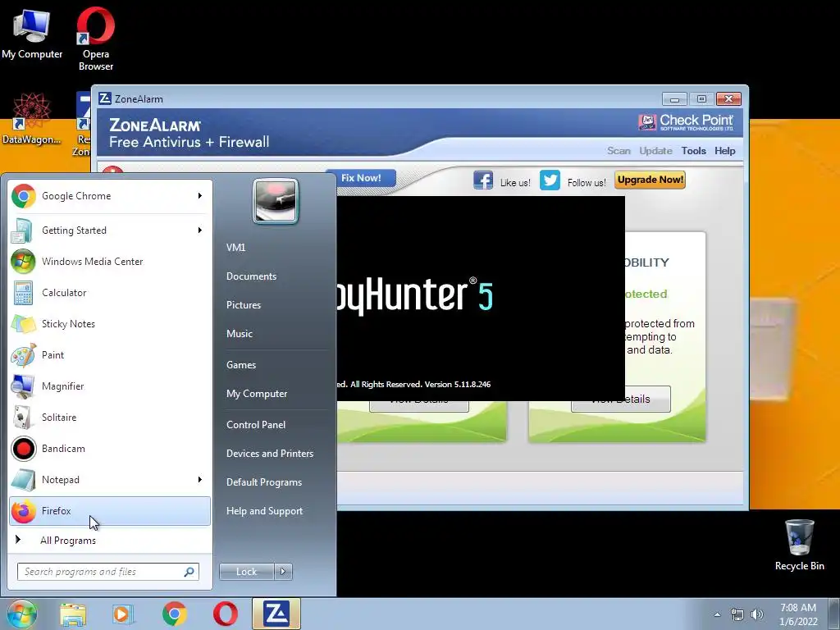Show hidden tray icons arrow
840x630 pixels.
point(717,614)
